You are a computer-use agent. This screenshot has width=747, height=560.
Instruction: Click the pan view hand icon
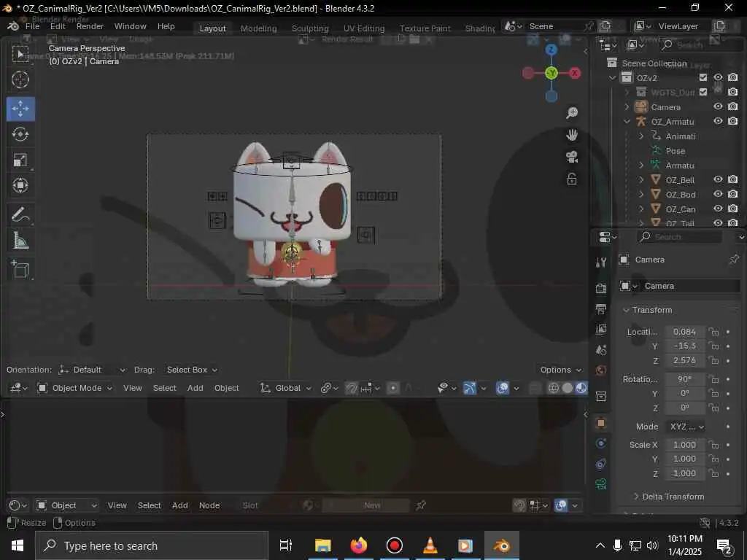pyautogui.click(x=572, y=135)
